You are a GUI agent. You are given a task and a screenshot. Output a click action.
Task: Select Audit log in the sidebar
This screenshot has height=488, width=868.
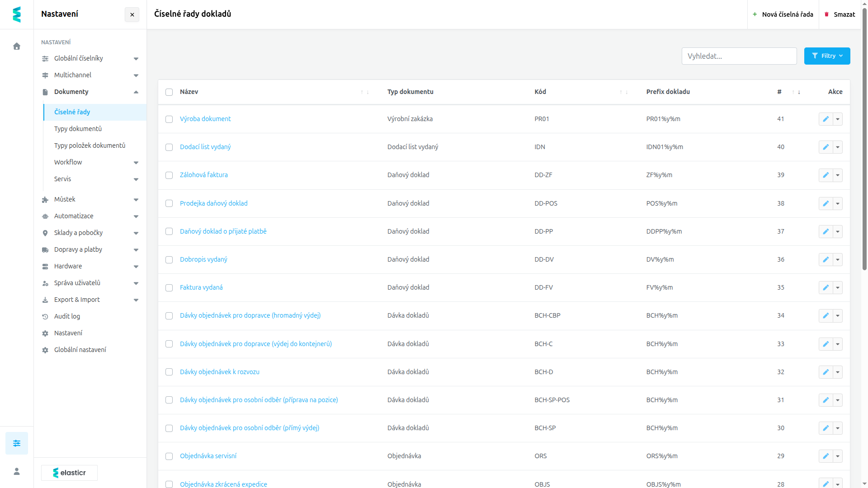[x=67, y=316]
